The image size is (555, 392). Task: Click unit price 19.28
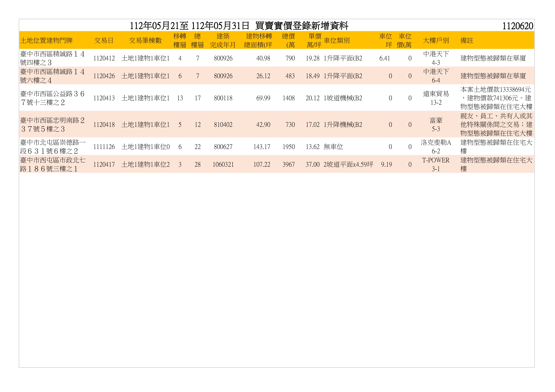pyautogui.click(x=313, y=58)
